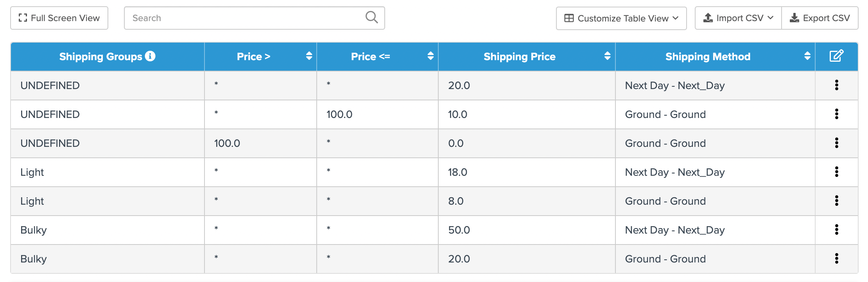The height and width of the screenshot is (282, 868).
Task: Open three-dot menu for UNDEFINED 10.0 row
Action: 836,114
